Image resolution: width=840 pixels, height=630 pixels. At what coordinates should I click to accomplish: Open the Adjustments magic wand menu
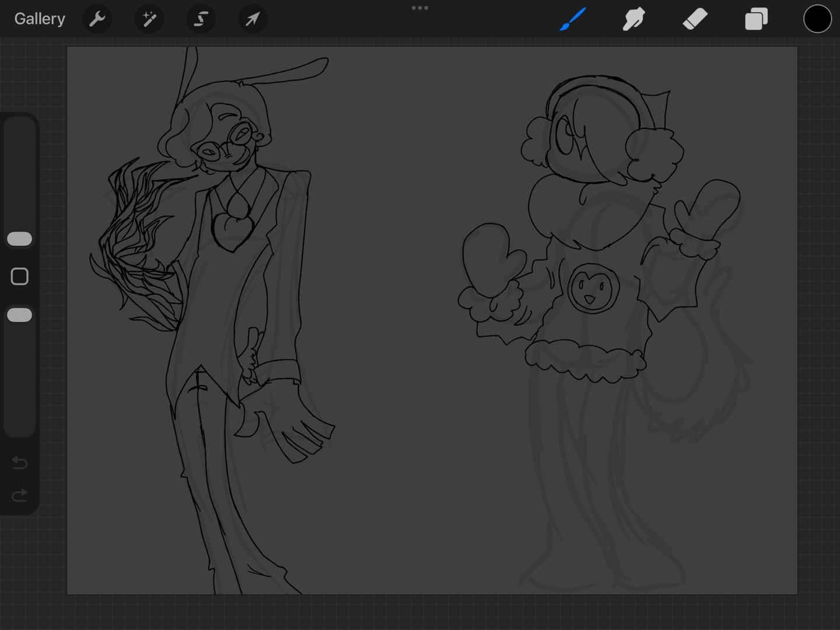pyautogui.click(x=149, y=19)
